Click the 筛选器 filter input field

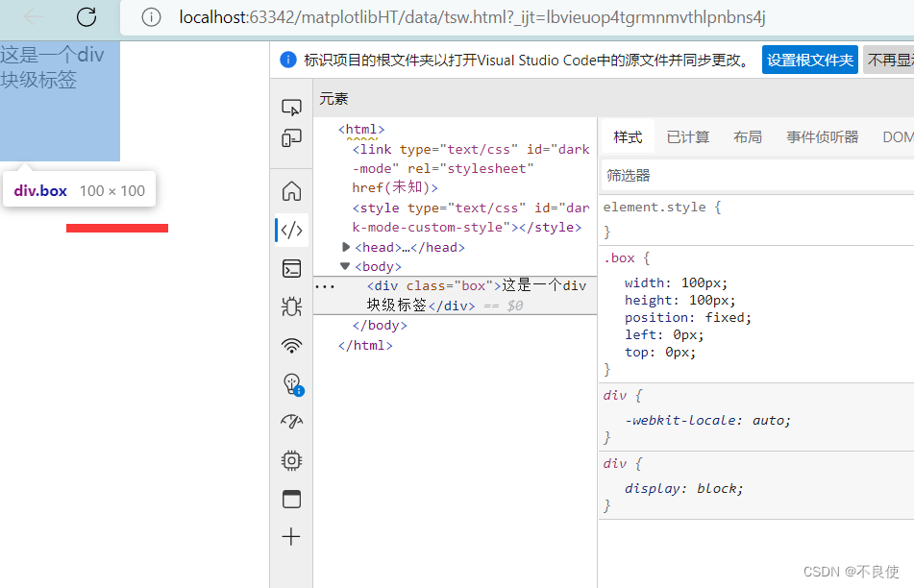click(757, 176)
